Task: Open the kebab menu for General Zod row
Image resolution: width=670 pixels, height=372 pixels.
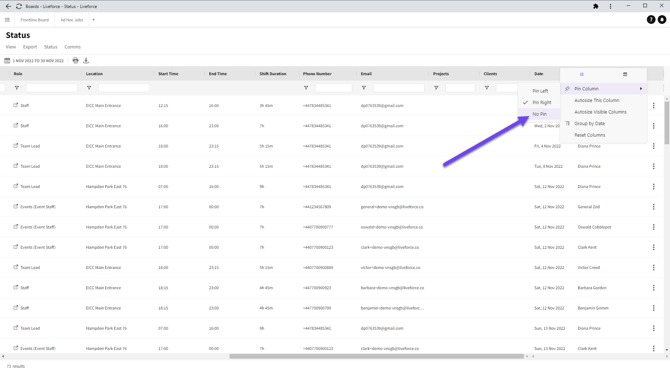Action: pyautogui.click(x=653, y=207)
